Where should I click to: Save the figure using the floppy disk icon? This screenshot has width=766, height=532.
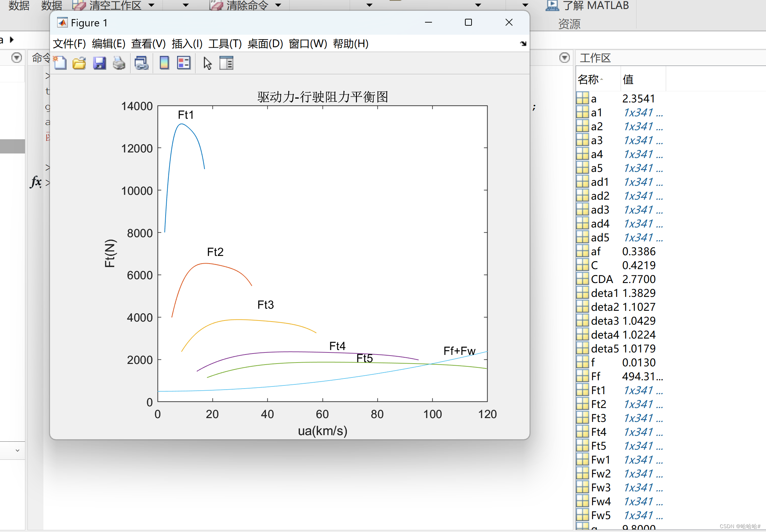(x=100, y=63)
